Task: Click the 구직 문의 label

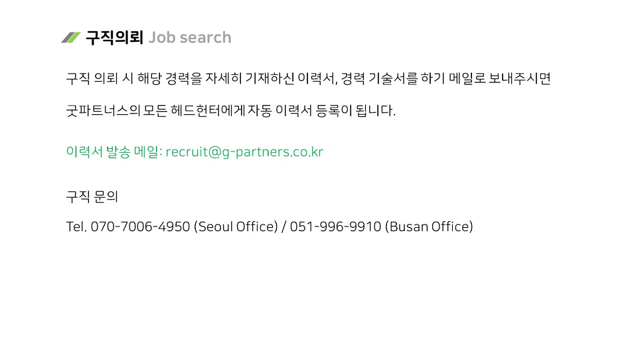Action: pyautogui.click(x=92, y=197)
